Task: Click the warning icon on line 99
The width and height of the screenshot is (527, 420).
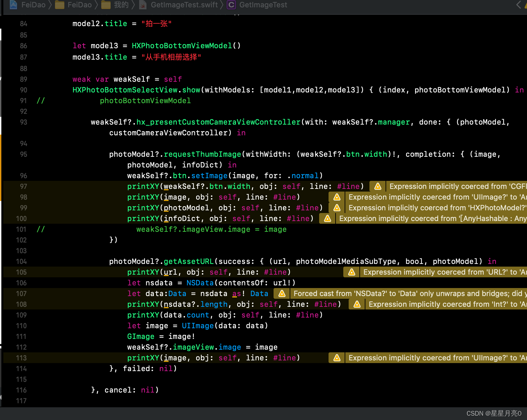Action: (337, 208)
